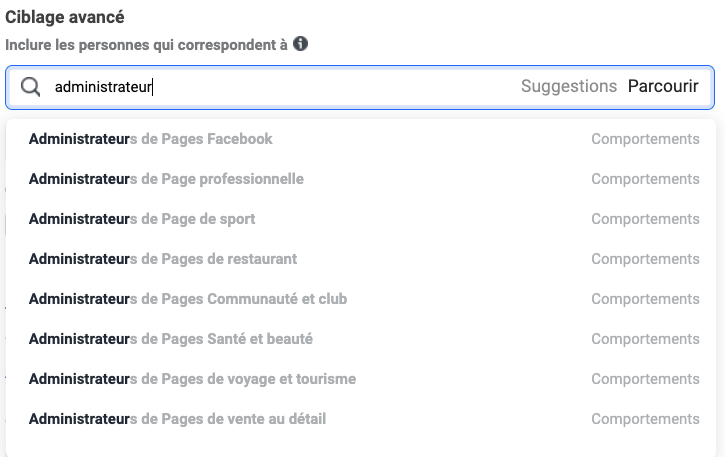Screen dimensions: 725x457
Task: Choose Administrateurs de Page professionnelle
Action: (166, 179)
